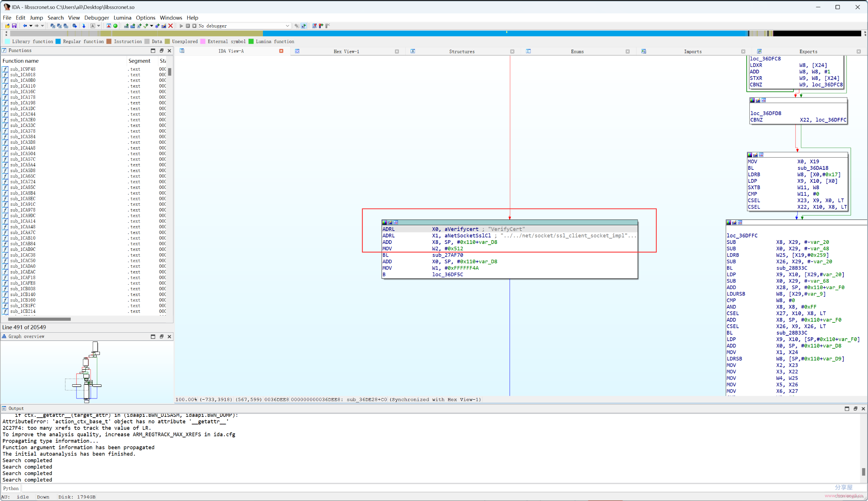This screenshot has width=868, height=501.
Task: Click the Regular function color swatch
Action: click(58, 41)
